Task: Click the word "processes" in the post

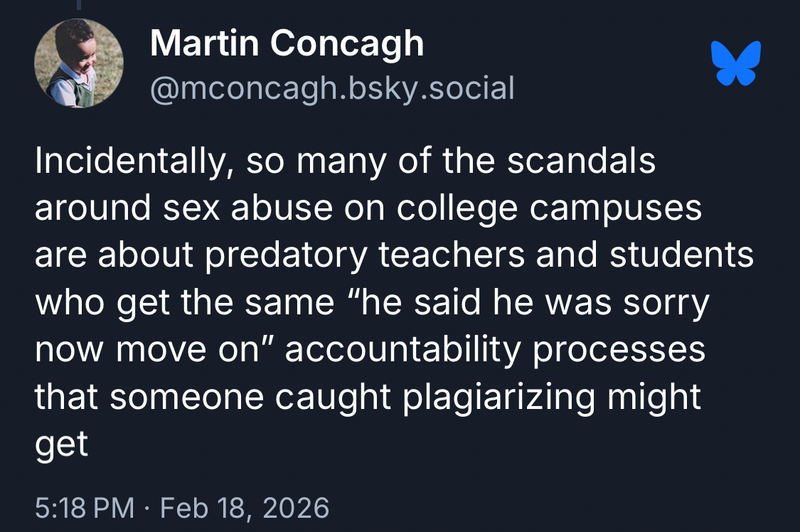Action: (619, 351)
